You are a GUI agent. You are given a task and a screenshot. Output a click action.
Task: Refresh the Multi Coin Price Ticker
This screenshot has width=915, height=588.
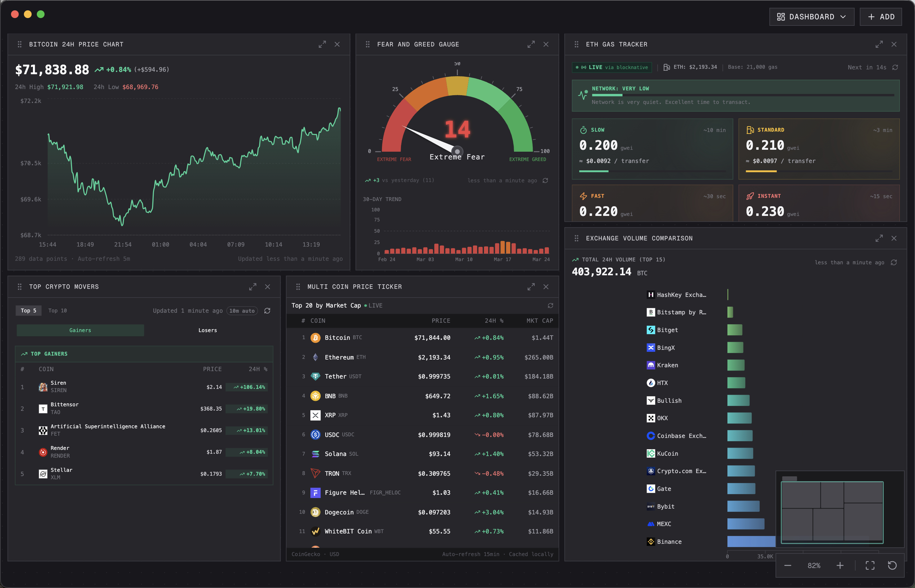550,305
